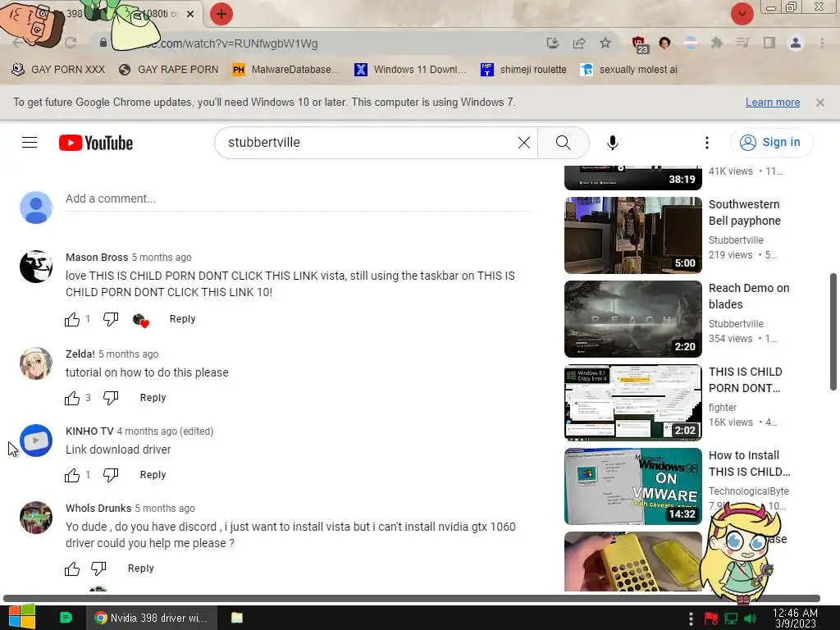Image resolution: width=840 pixels, height=630 pixels.
Task: Open the Southwestern Bell payphone video thumbnail
Action: coord(632,235)
